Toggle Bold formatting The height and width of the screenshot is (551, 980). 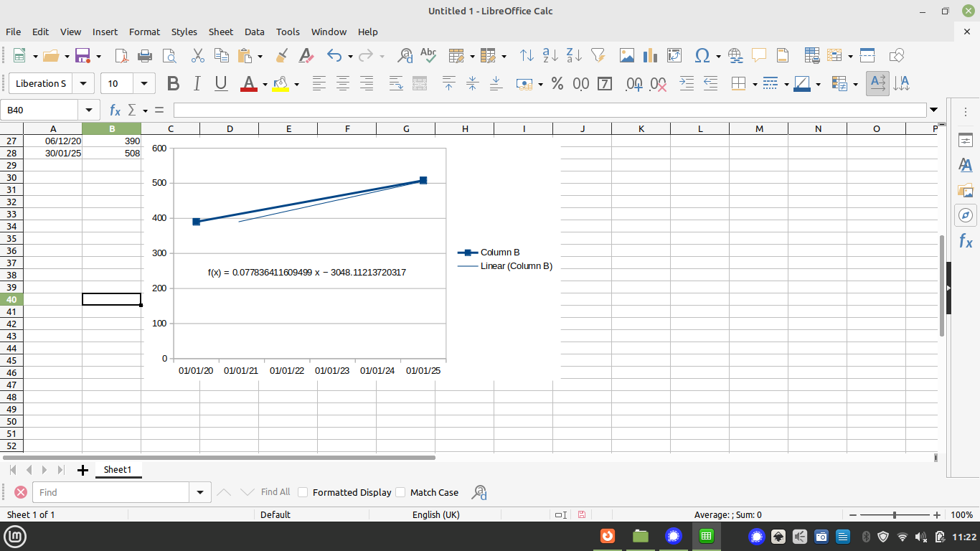tap(173, 84)
